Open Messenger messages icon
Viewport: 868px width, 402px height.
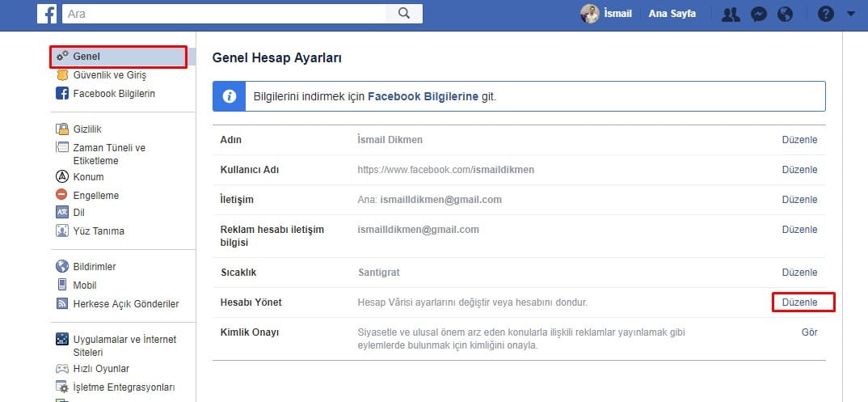758,14
